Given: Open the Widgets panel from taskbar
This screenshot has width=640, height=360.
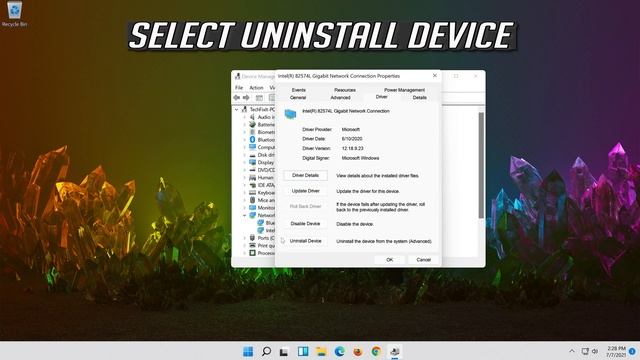Looking at the screenshot, I should (303, 351).
